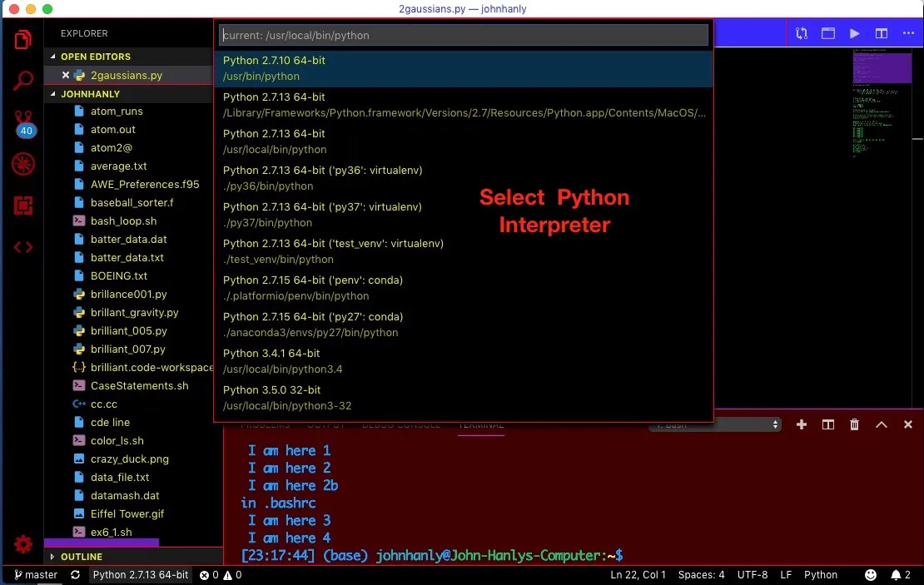Click the feedback smiley in status bar
Screen dimensions: 924x585
pos(871,574)
